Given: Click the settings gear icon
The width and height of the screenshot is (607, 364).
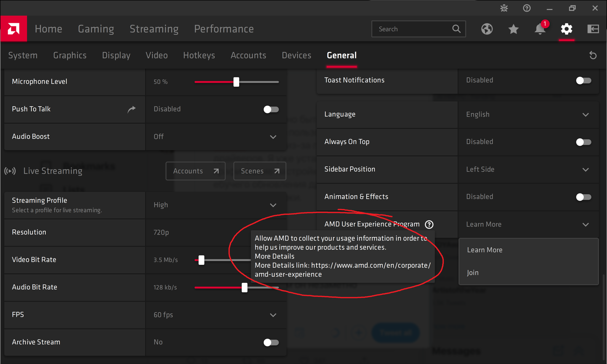Looking at the screenshot, I should point(566,29).
